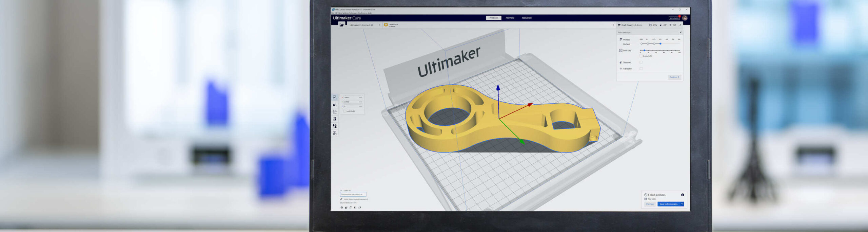Click the print info icon beside time estimate
The width and height of the screenshot is (868, 232).
click(x=683, y=195)
